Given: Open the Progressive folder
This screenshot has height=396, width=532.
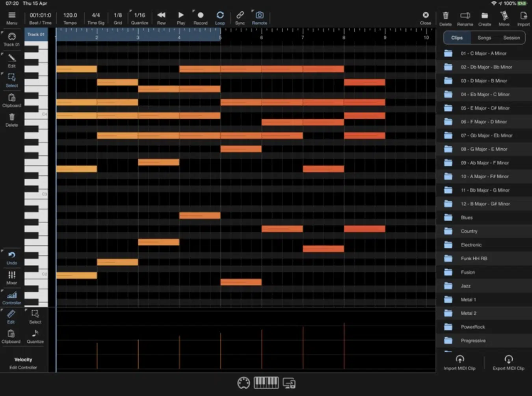Looking at the screenshot, I should tap(484, 340).
